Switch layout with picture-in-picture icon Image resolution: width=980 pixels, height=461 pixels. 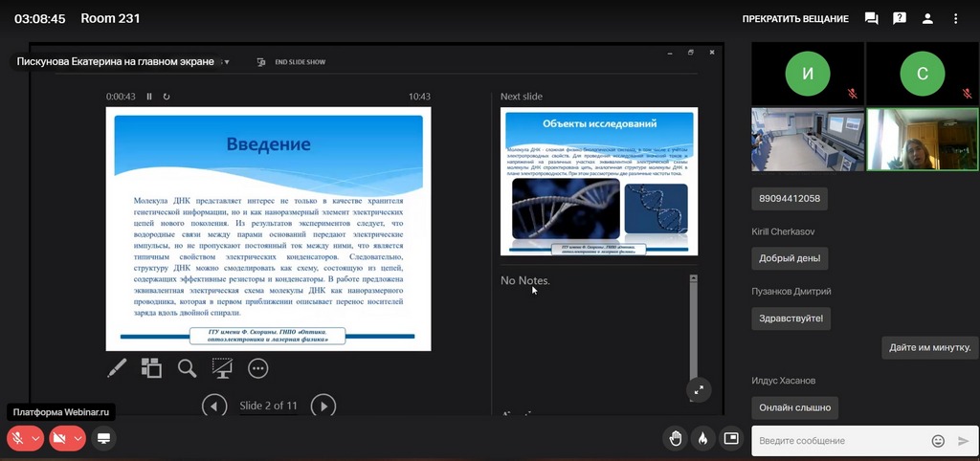[730, 438]
